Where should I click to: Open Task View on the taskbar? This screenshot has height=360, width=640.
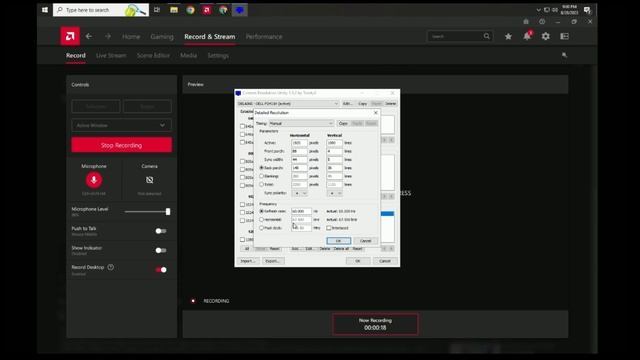pos(157,10)
